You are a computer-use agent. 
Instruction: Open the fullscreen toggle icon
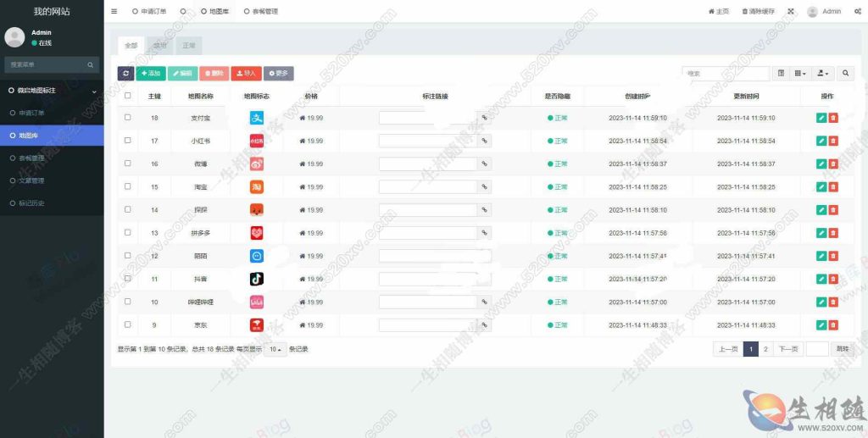pos(791,11)
